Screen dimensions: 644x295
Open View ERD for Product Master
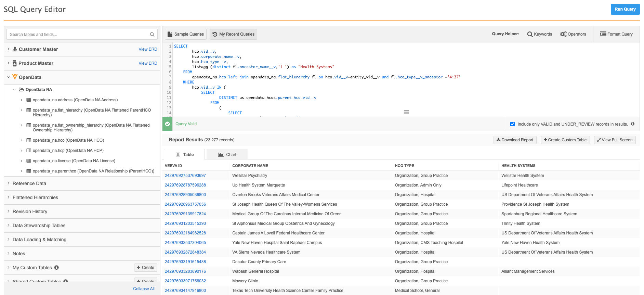[148, 63]
